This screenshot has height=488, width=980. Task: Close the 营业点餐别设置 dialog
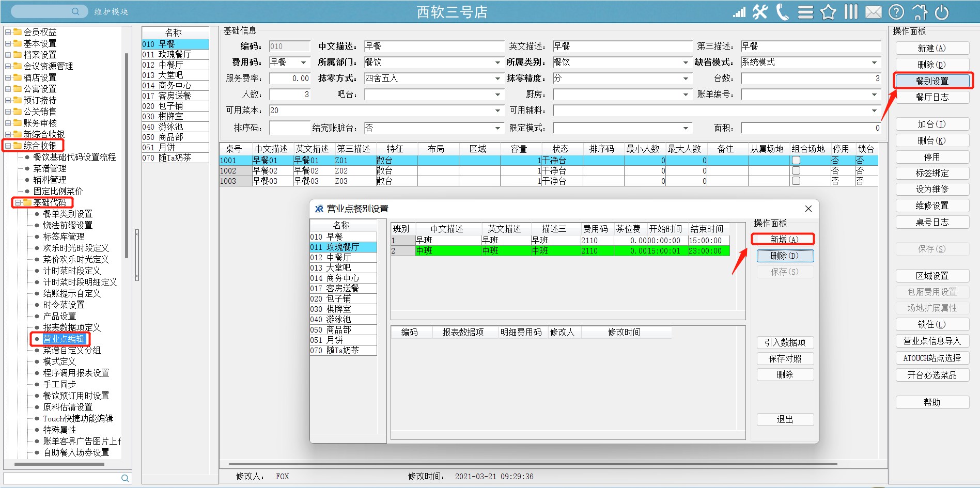(x=808, y=209)
